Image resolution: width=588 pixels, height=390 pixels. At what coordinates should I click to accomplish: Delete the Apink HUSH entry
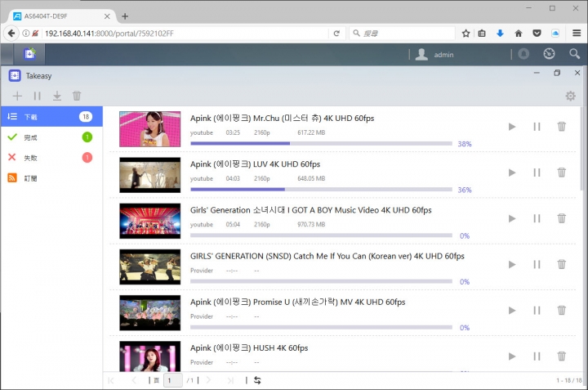click(x=561, y=356)
